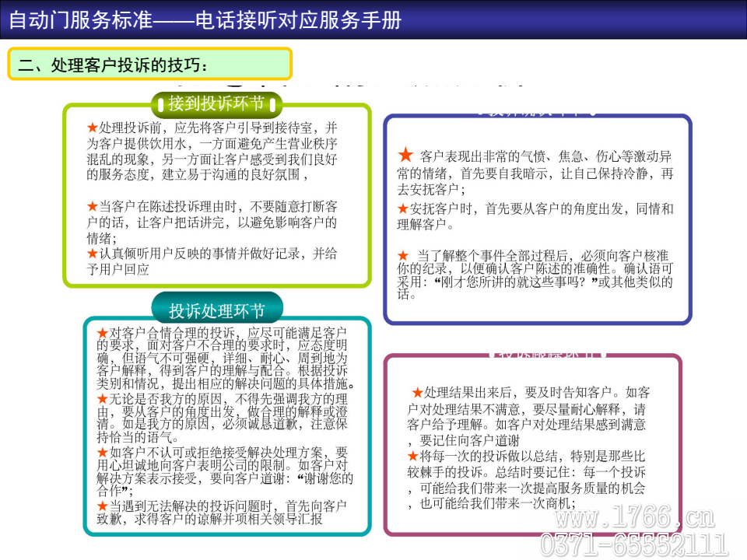Screen dimensions: 747x560
Task: Click the star bullet before 当客户在陈述投诉理由时
Action: 93,206
